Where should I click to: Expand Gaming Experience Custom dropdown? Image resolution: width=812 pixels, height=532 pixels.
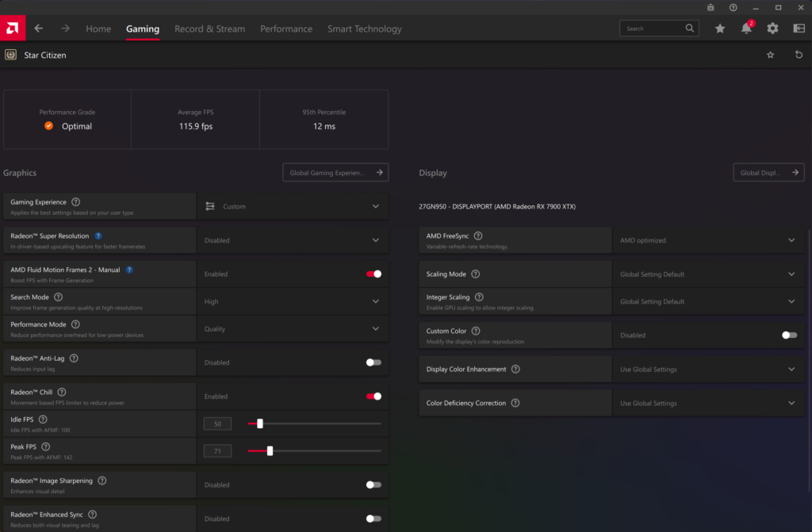pyautogui.click(x=293, y=206)
